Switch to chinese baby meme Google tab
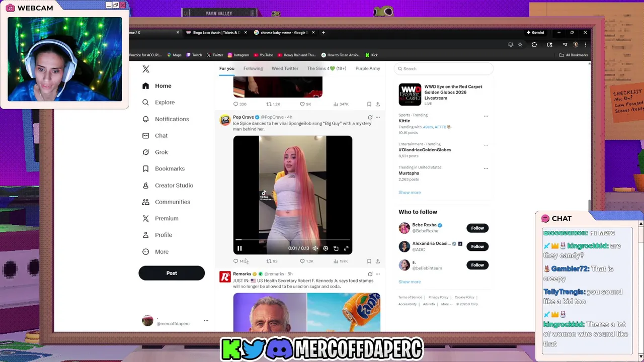 [x=284, y=33]
